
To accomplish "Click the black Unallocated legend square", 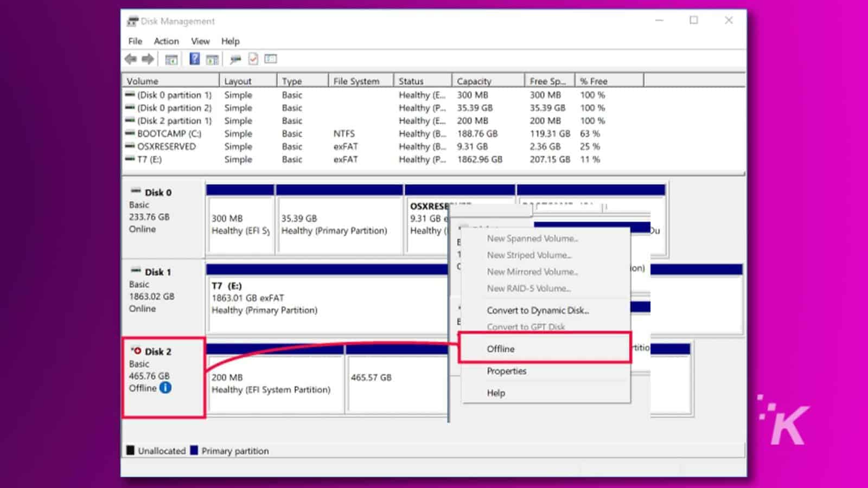I will (130, 451).
